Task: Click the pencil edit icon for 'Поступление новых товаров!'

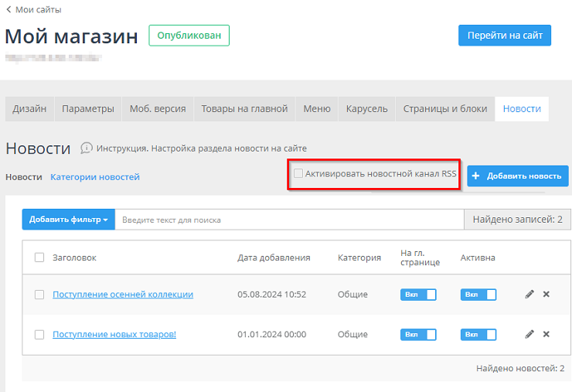Action: coord(529,334)
